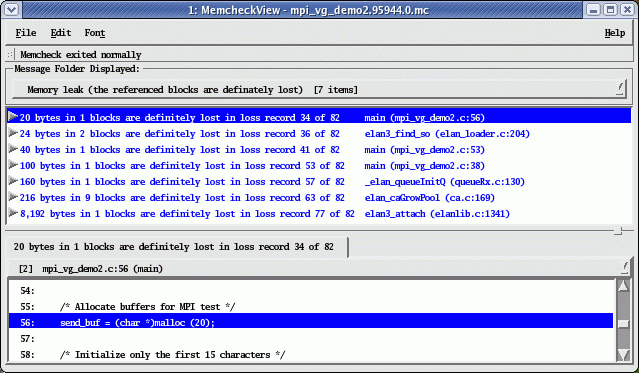Click the source view scroll down arrow
Screen dimensions: 639x373
(623, 354)
